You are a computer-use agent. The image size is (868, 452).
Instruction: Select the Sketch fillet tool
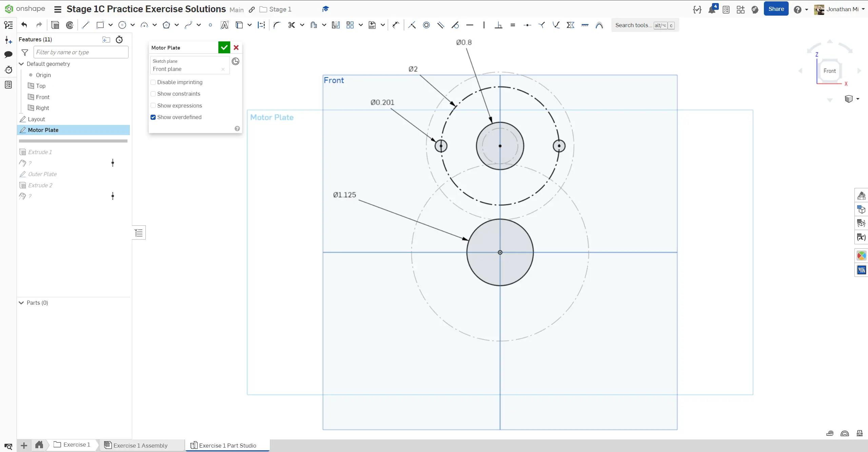tap(277, 25)
